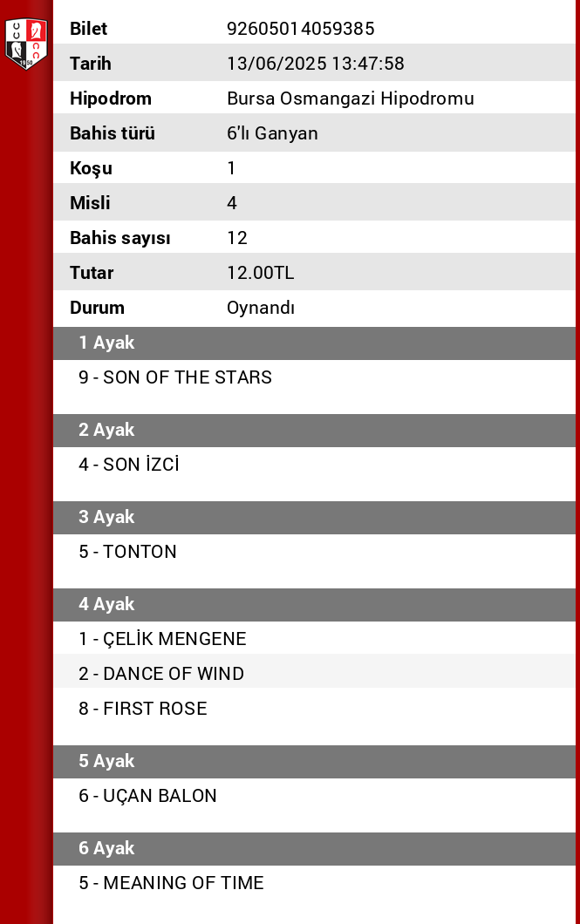Select horse 2 - DANCE OF WIND
Image resolution: width=580 pixels, height=924 pixels.
click(161, 674)
